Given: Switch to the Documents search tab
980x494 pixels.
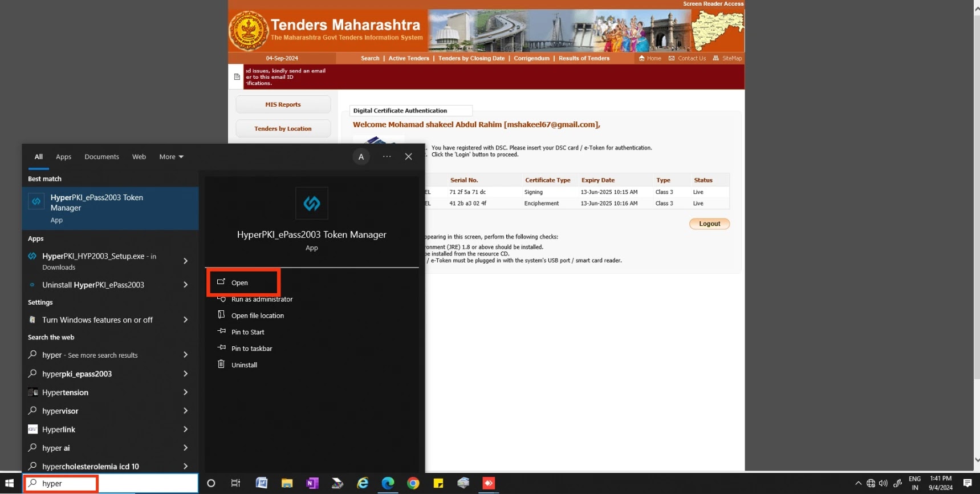Looking at the screenshot, I should (x=101, y=157).
